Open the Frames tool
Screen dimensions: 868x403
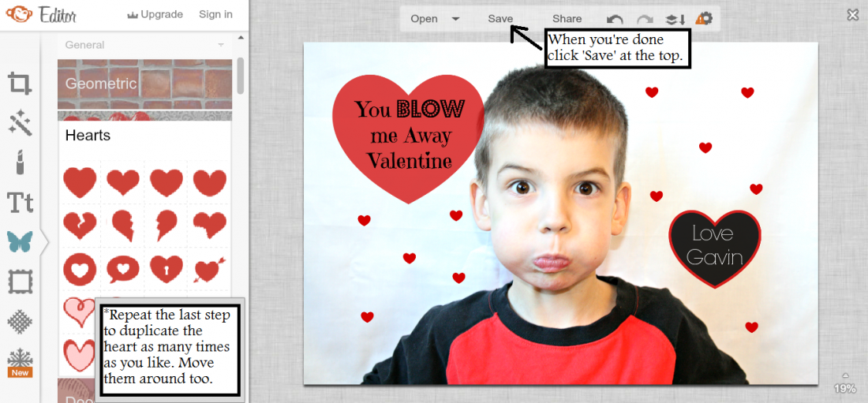click(x=20, y=282)
